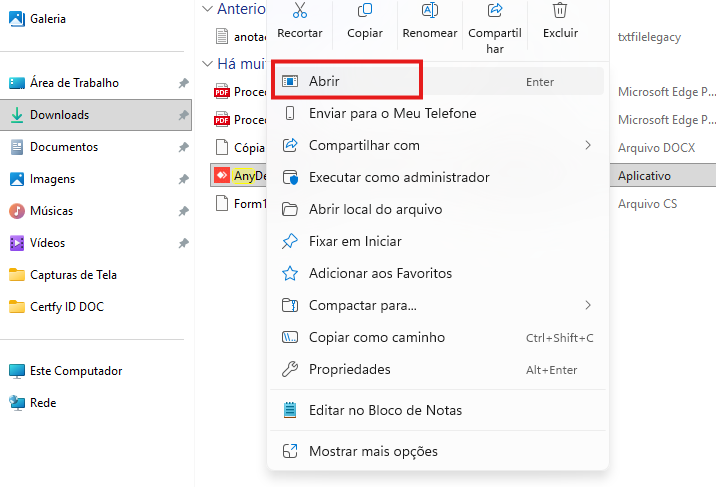Expand the Compartilhar com submenu arrow

[x=588, y=145]
